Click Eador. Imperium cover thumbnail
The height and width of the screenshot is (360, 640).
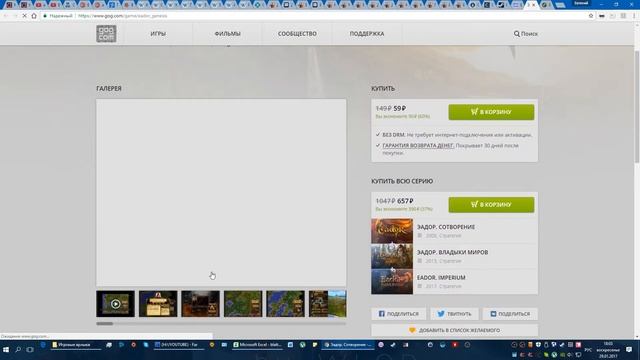[x=392, y=281]
